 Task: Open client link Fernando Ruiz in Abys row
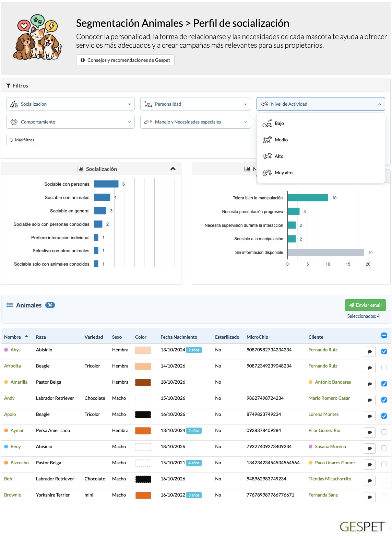coord(323,350)
